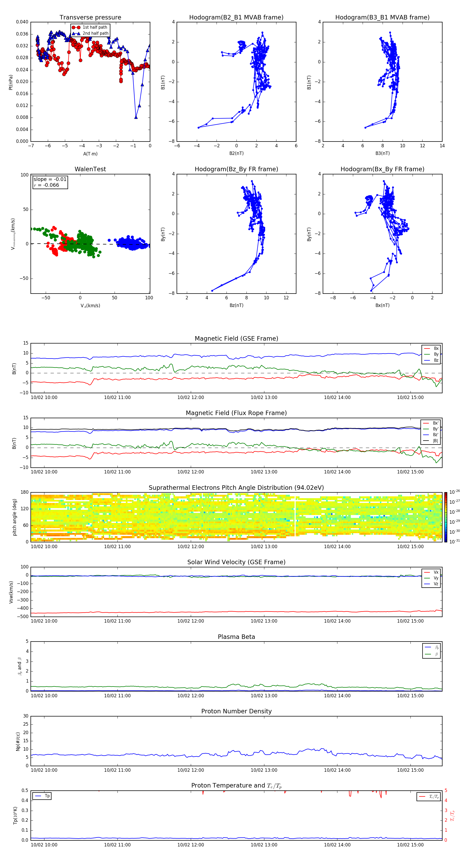Click the 'Vx' velocity legend entry
The image size is (473, 868).
coord(431,572)
